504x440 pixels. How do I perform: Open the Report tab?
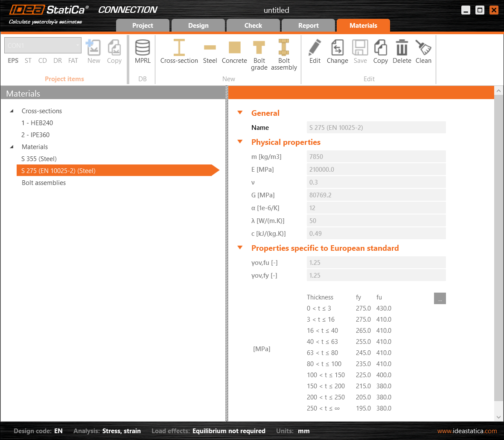[x=308, y=26]
